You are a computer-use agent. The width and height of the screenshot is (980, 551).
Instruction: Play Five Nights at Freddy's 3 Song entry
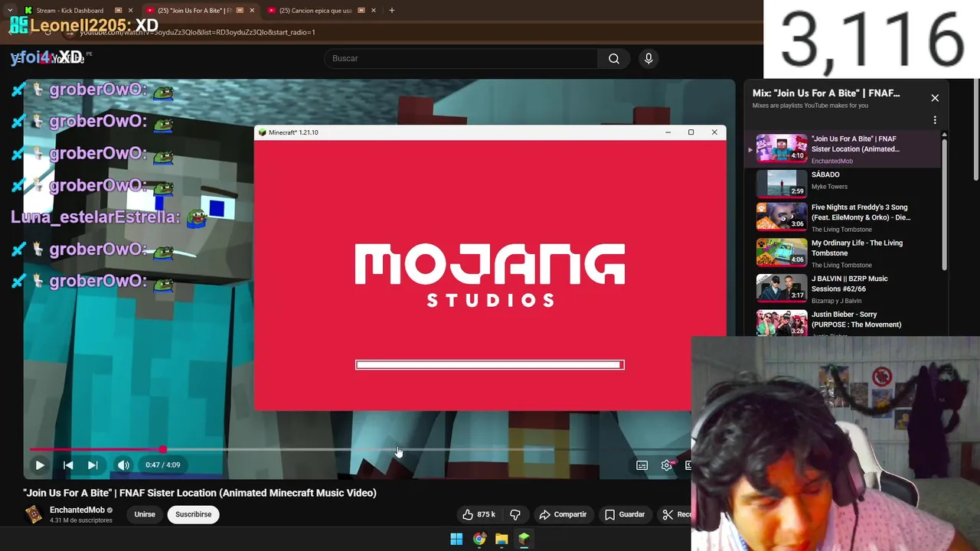tap(844, 218)
